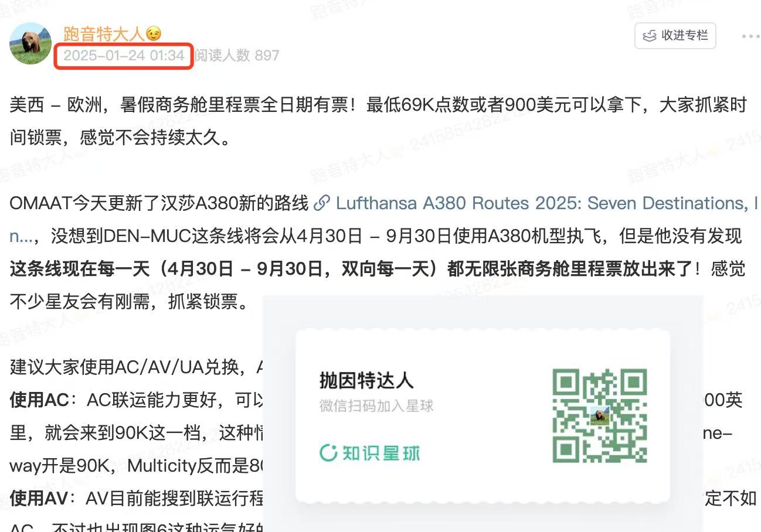Open the three-dots more options menu
Screen dimensions: 761x532
(750, 36)
